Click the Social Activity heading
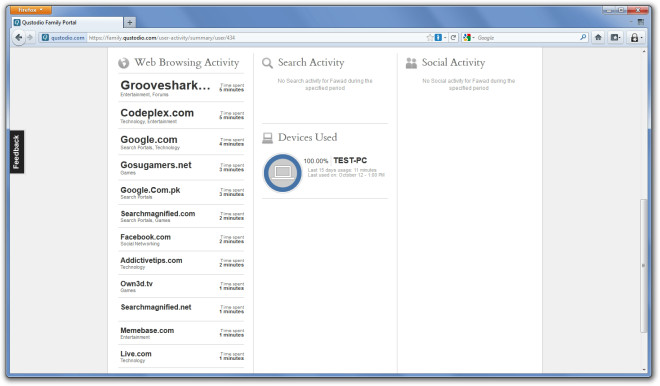 point(453,63)
